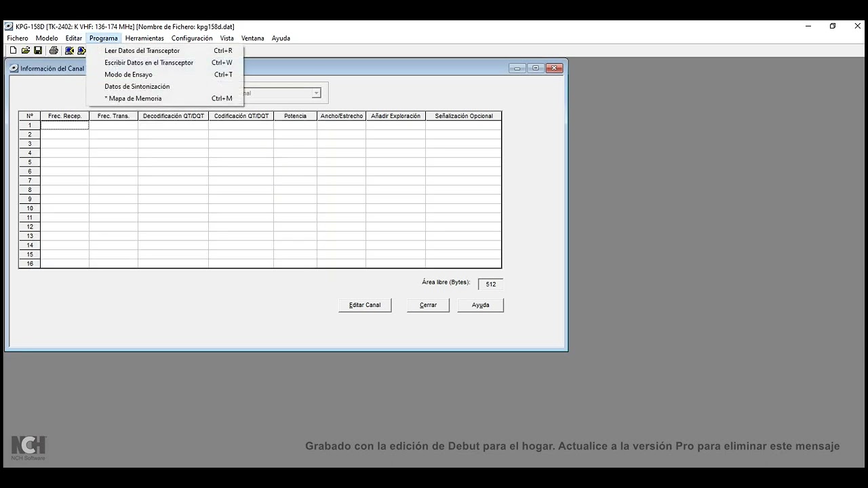Open the Vista menu
Image resolution: width=868 pixels, height=488 pixels.
[226, 38]
